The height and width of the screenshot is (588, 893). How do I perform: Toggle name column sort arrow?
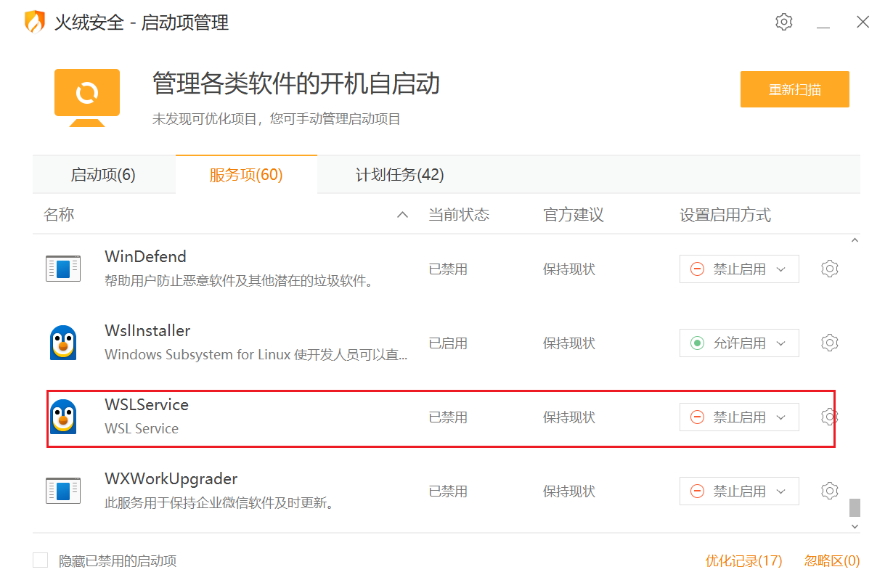(x=402, y=215)
